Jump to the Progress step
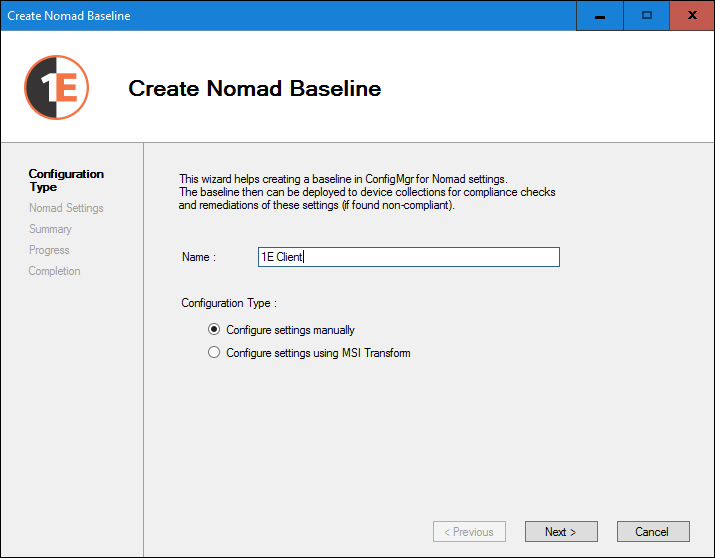This screenshot has width=715, height=558. point(49,250)
